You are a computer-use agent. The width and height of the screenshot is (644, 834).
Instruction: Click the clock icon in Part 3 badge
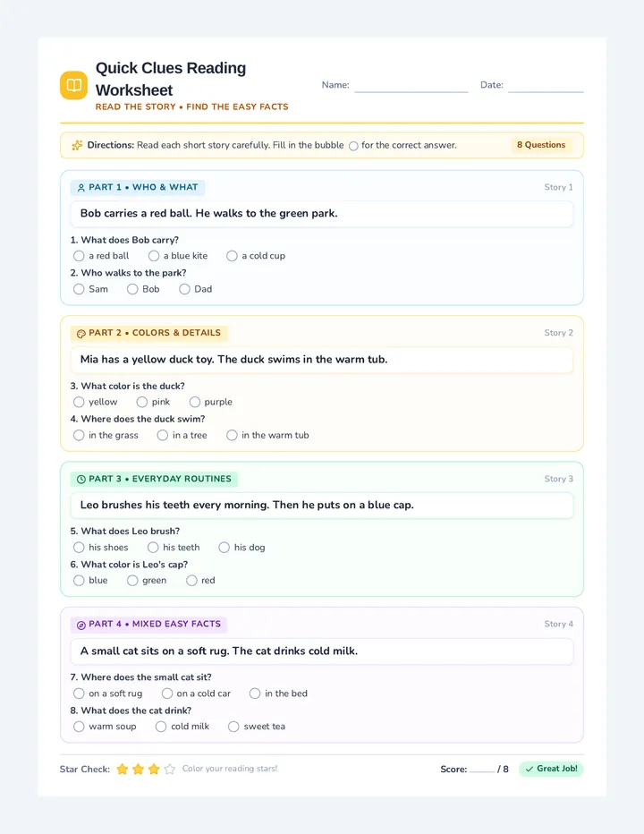[x=81, y=480]
